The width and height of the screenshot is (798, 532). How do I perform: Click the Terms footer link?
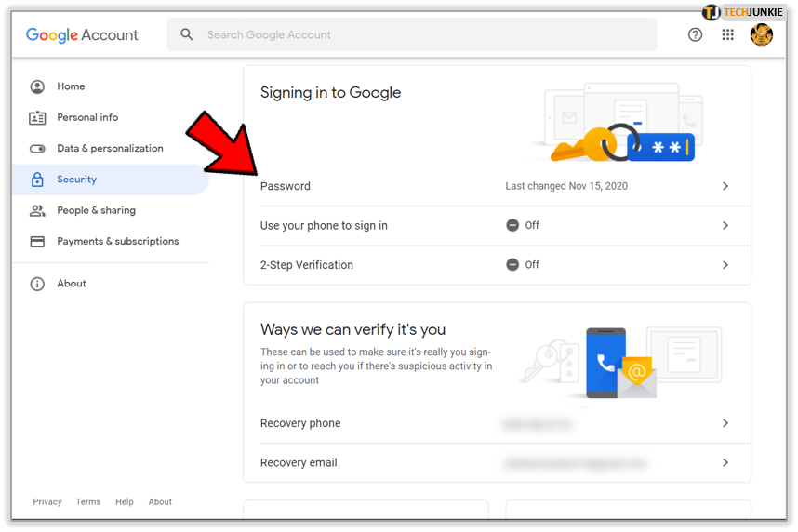click(x=88, y=502)
